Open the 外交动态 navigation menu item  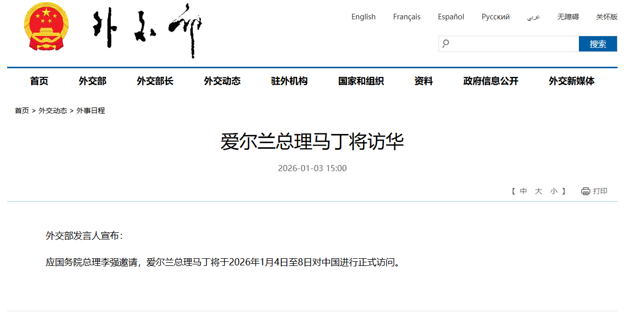coord(222,80)
